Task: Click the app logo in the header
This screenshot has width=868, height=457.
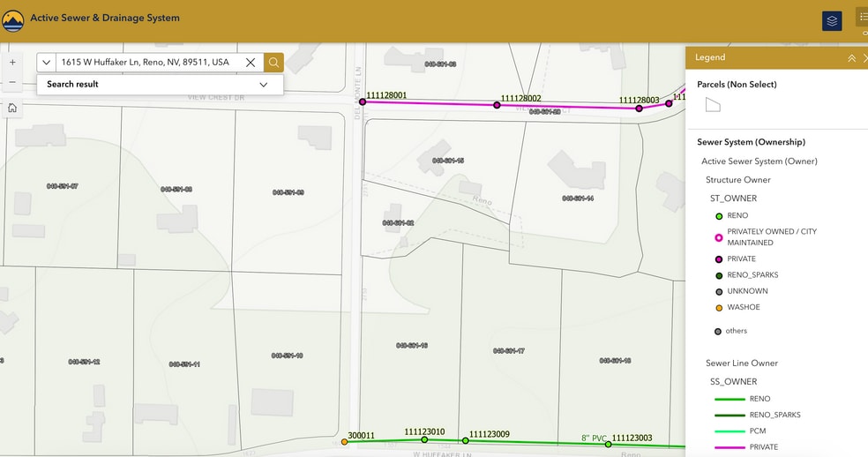Action: point(12,21)
